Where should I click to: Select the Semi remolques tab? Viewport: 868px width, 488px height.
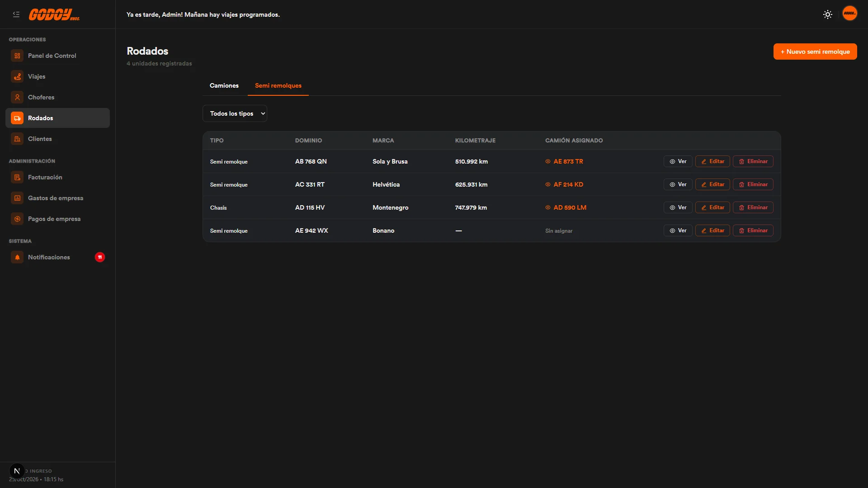point(278,85)
